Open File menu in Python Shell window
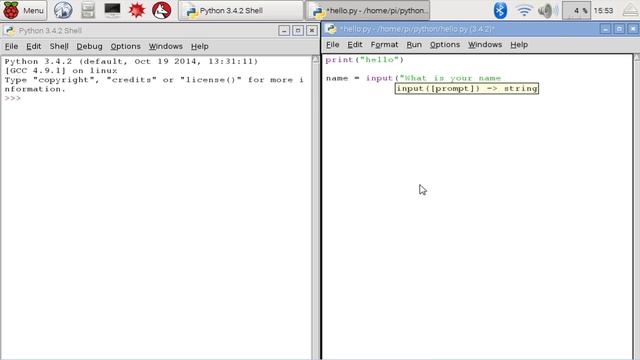The width and height of the screenshot is (640, 360). (11, 46)
